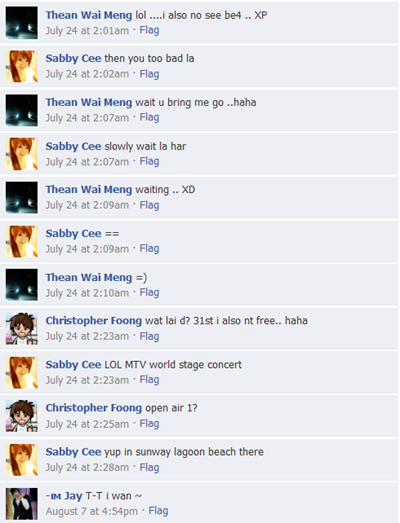
Task: Click Christopher Foong's avatar on 'open air 1?' comment
Action: (22, 416)
